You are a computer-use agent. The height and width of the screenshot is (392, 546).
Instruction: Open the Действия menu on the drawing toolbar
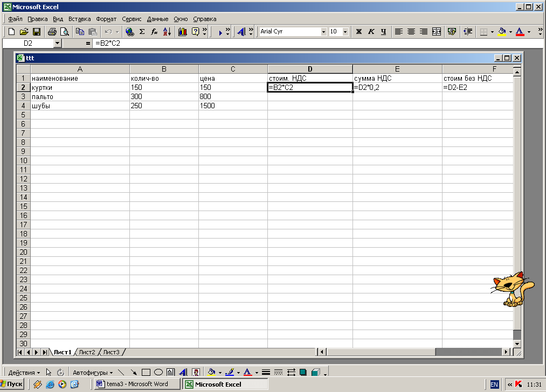tap(24, 373)
